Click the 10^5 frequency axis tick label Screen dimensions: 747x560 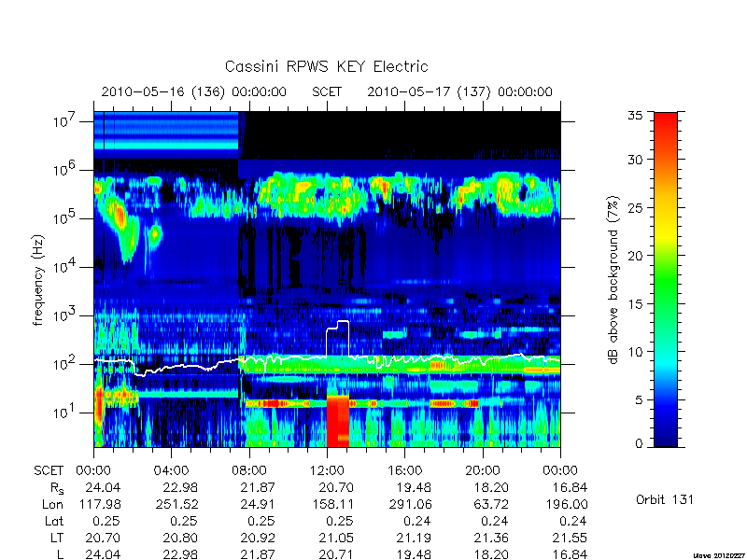(x=64, y=217)
